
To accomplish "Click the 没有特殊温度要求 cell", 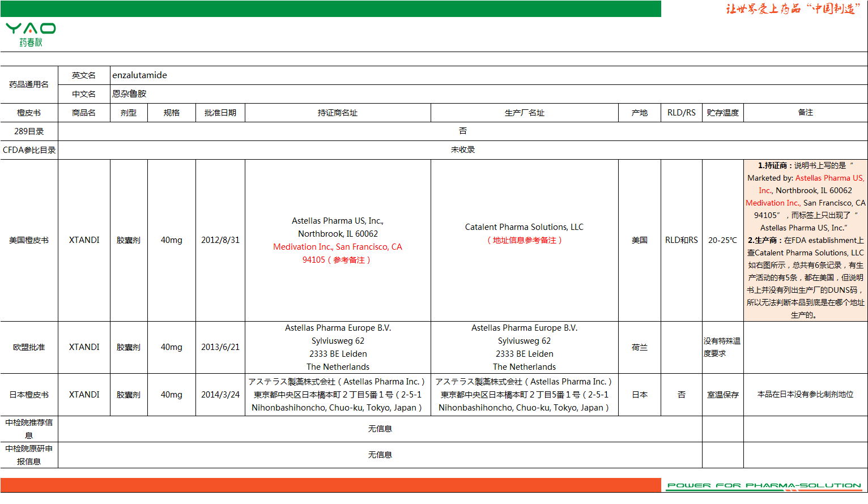I will (x=723, y=347).
